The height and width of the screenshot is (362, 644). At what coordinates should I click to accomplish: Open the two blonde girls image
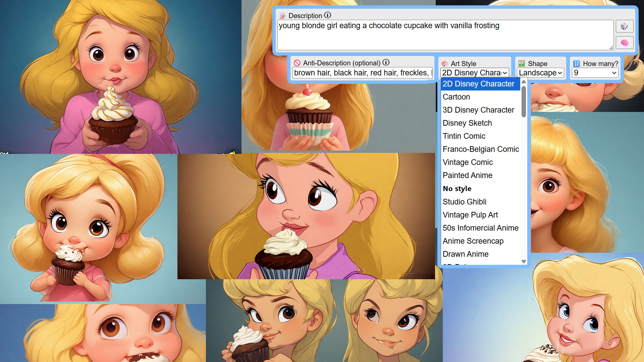[324, 320]
